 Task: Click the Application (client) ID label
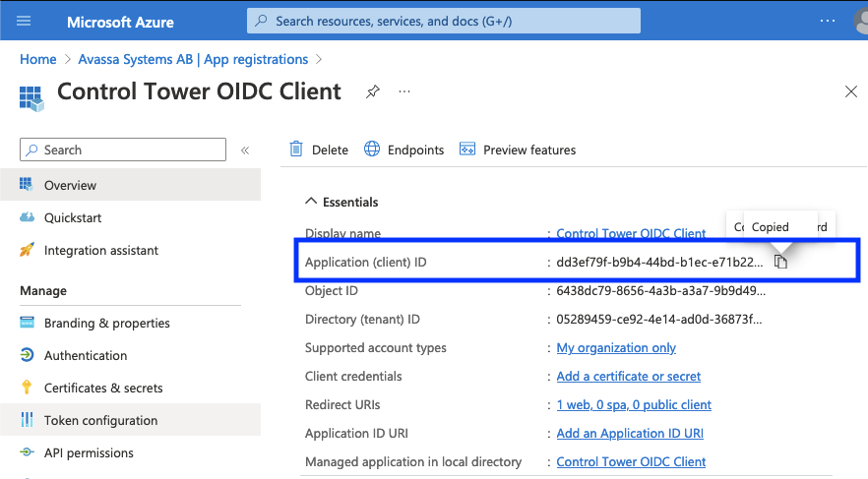tap(365, 263)
